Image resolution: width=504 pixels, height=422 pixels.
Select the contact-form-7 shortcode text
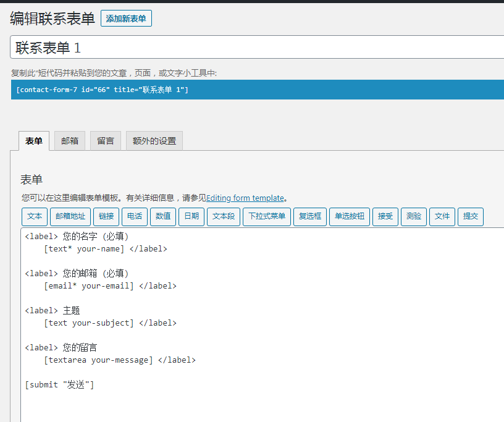coord(102,90)
